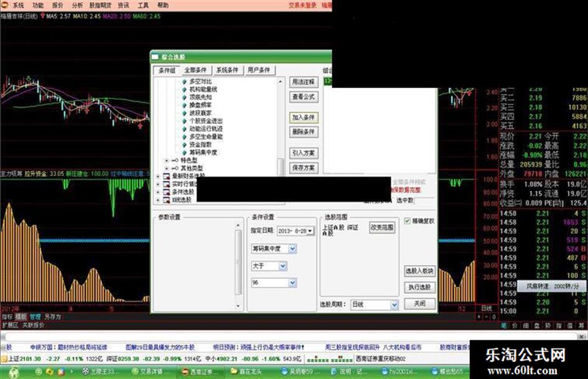Open the 喜在龙头 folder taskbar item

246,372
